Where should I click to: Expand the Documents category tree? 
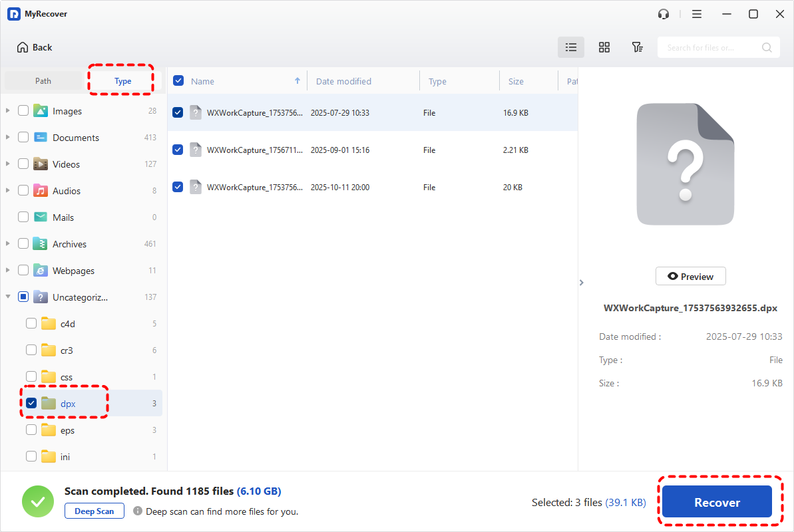(8, 138)
